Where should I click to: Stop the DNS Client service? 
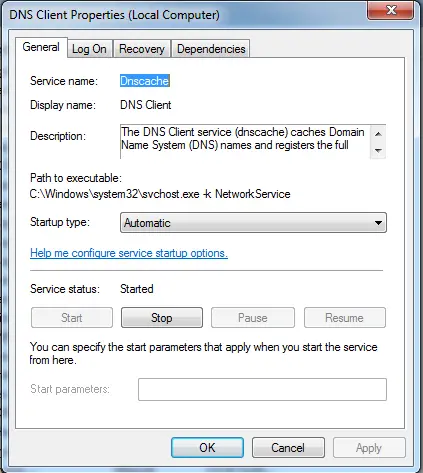tap(162, 318)
